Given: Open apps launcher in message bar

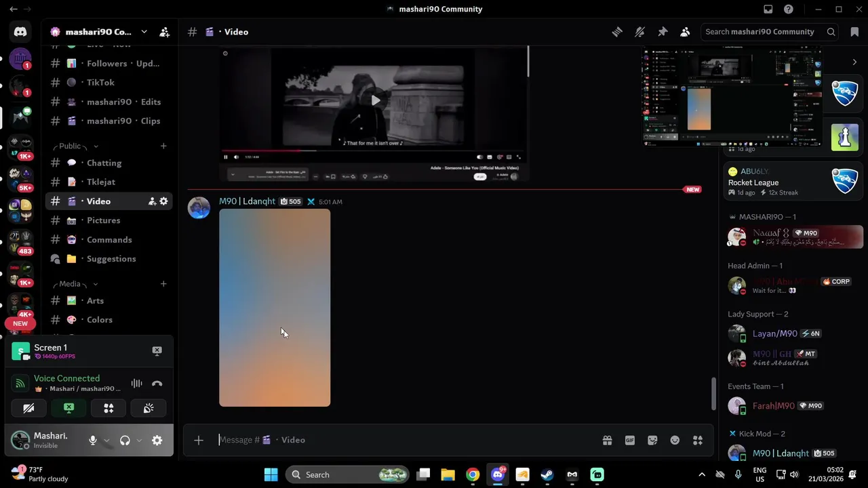Looking at the screenshot, I should pyautogui.click(x=698, y=440).
